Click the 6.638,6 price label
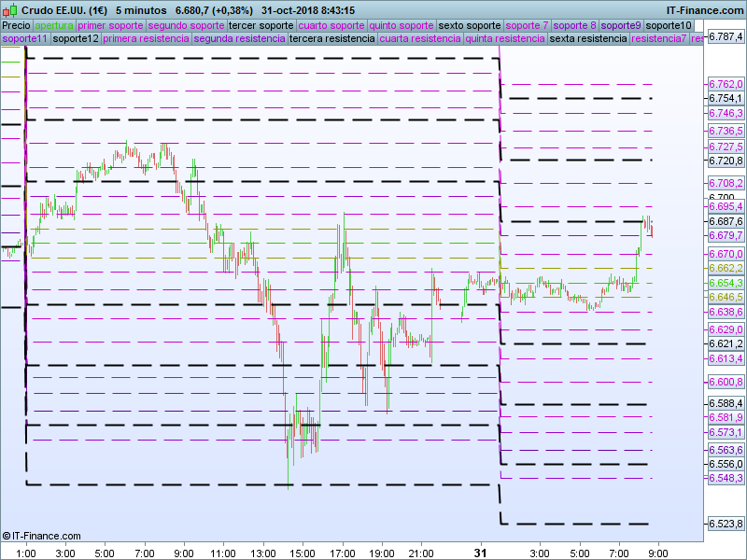 click(726, 312)
